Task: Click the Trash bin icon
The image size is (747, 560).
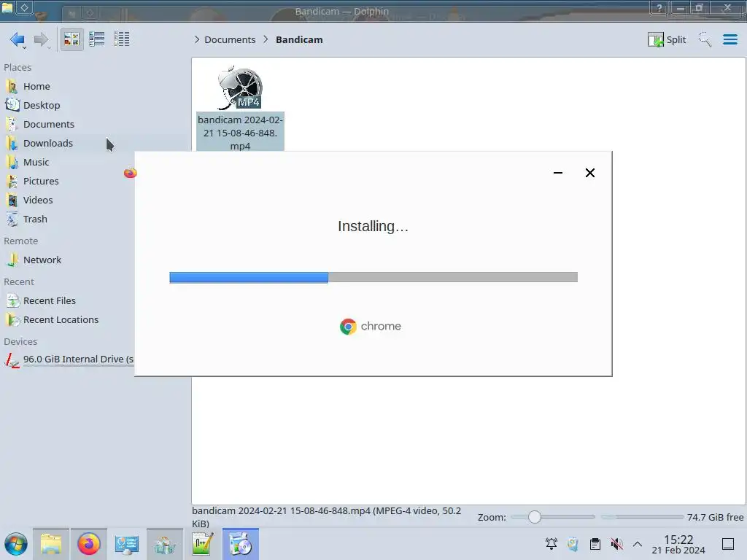Action: [12, 219]
